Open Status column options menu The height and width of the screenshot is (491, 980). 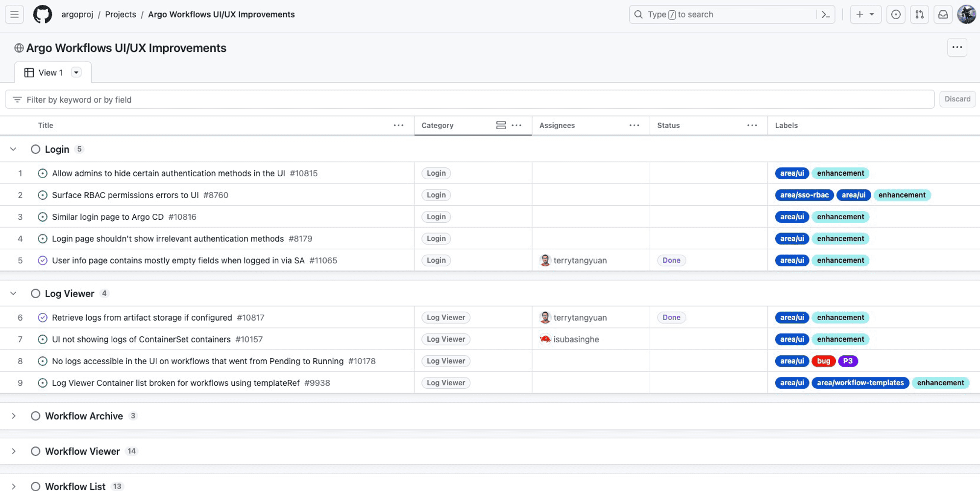pyautogui.click(x=752, y=125)
